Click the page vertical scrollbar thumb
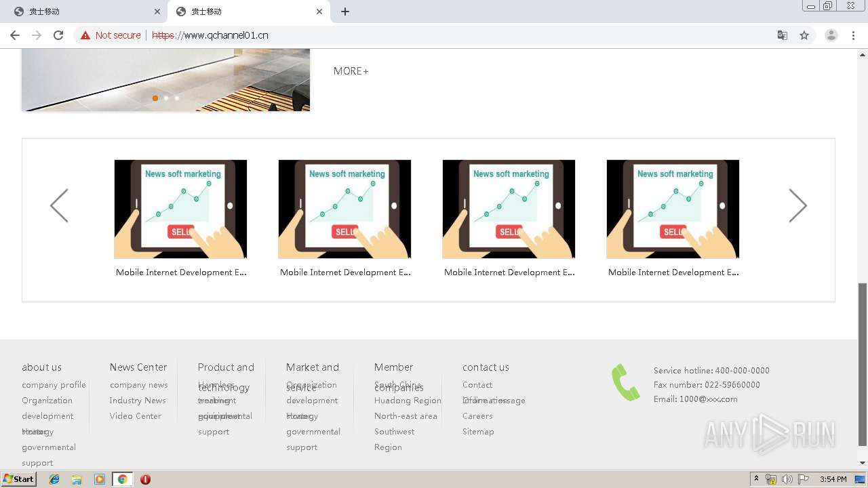Image resolution: width=868 pixels, height=488 pixels. click(863, 365)
